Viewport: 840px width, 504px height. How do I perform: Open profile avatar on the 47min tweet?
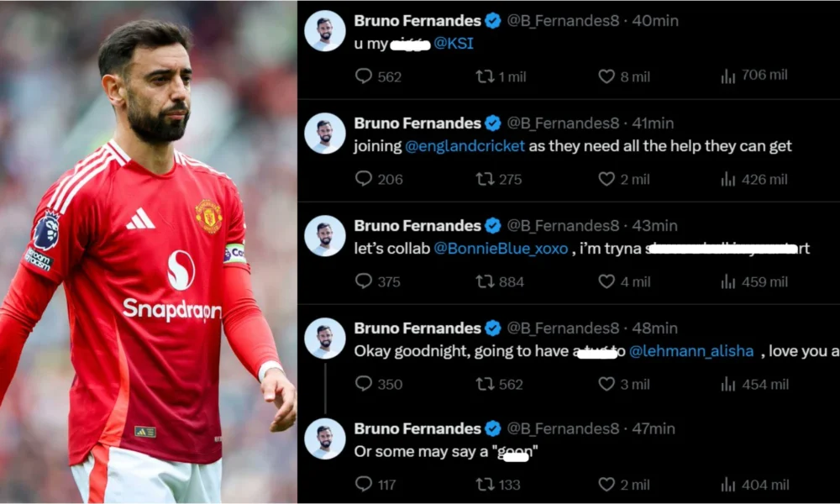[x=324, y=438]
